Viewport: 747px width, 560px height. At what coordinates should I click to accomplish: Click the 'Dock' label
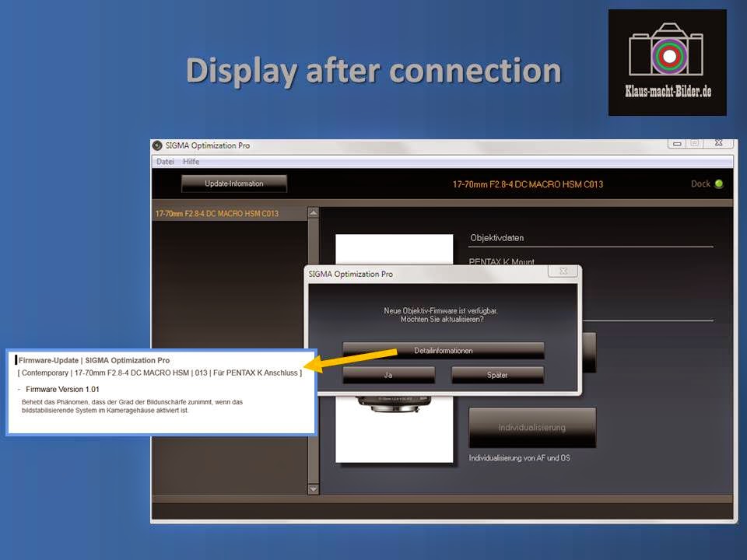[700, 184]
